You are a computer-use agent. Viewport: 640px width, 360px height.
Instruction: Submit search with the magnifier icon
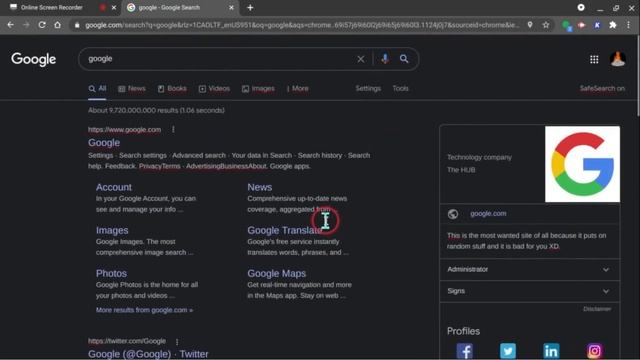tap(404, 59)
